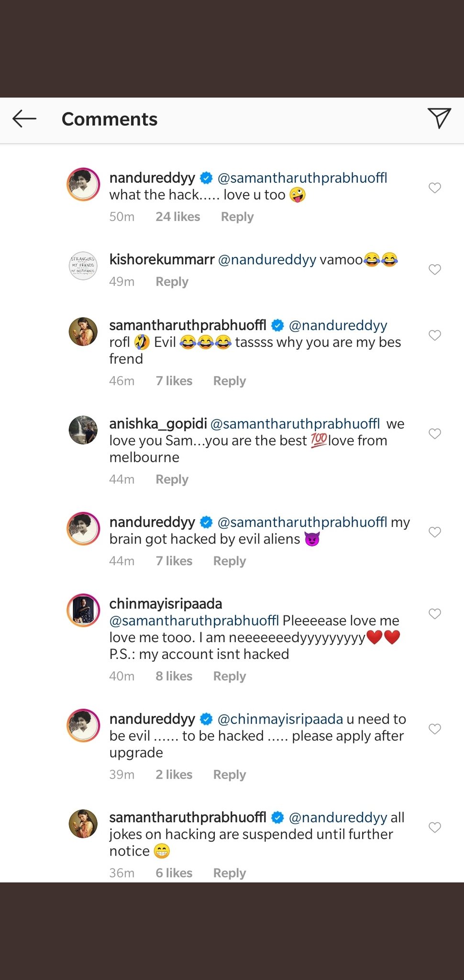Open anishka_gopidi's profile avatar

pos(83,430)
